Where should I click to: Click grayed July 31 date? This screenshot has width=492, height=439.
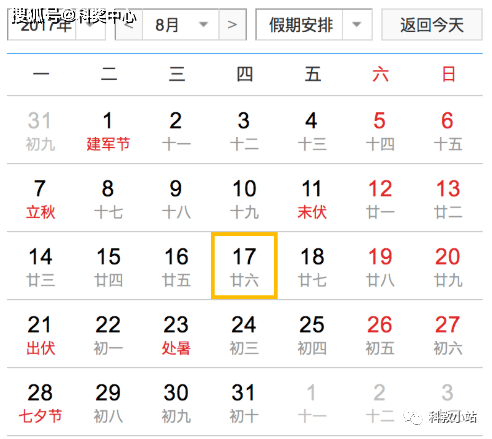[40, 130]
